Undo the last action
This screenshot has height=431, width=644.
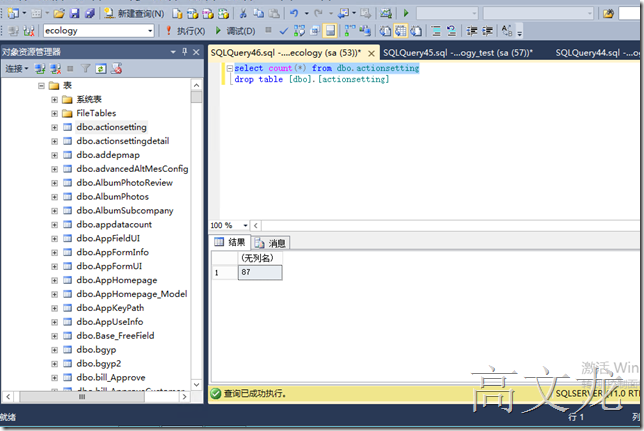coord(294,14)
